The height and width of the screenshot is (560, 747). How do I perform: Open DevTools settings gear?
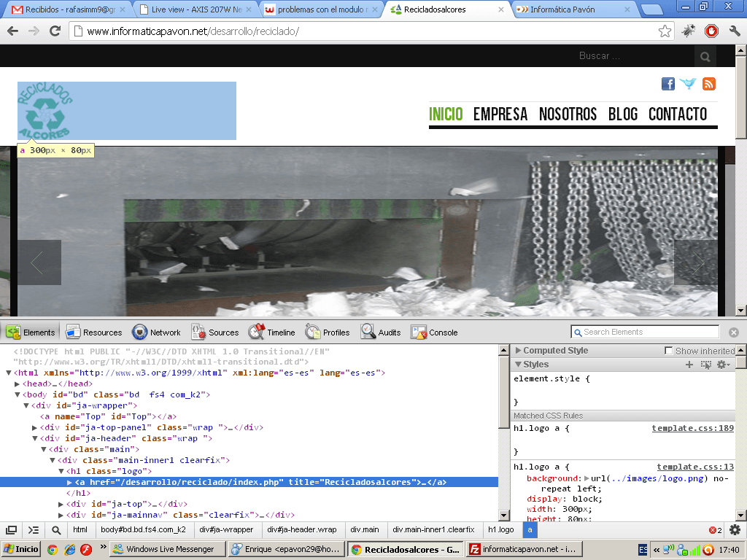(x=735, y=530)
